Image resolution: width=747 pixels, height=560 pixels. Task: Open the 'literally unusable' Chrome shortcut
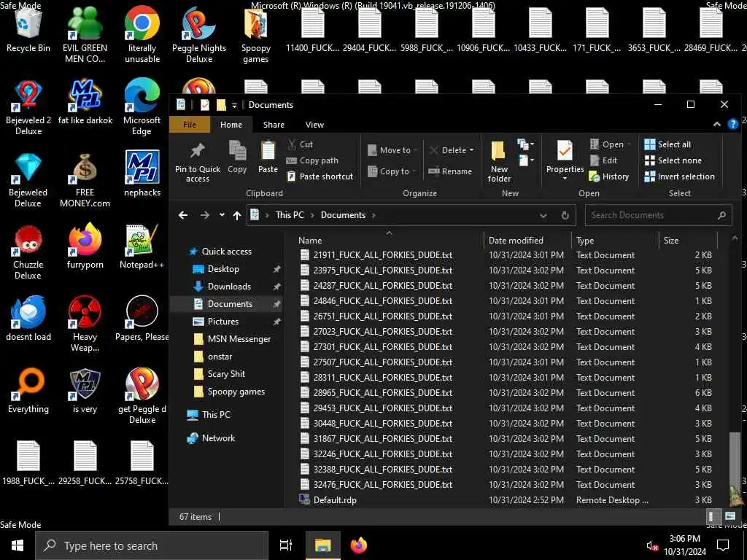pos(142,35)
